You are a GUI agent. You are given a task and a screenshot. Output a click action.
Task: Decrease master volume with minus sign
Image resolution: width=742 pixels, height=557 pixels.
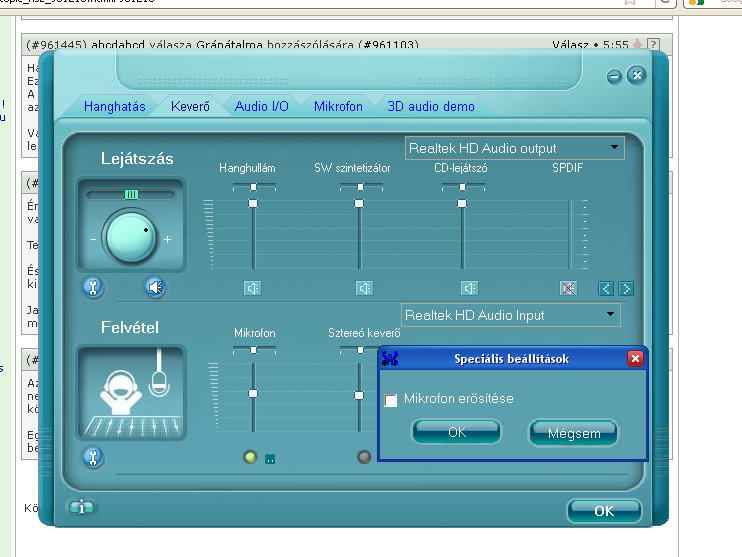(93, 239)
